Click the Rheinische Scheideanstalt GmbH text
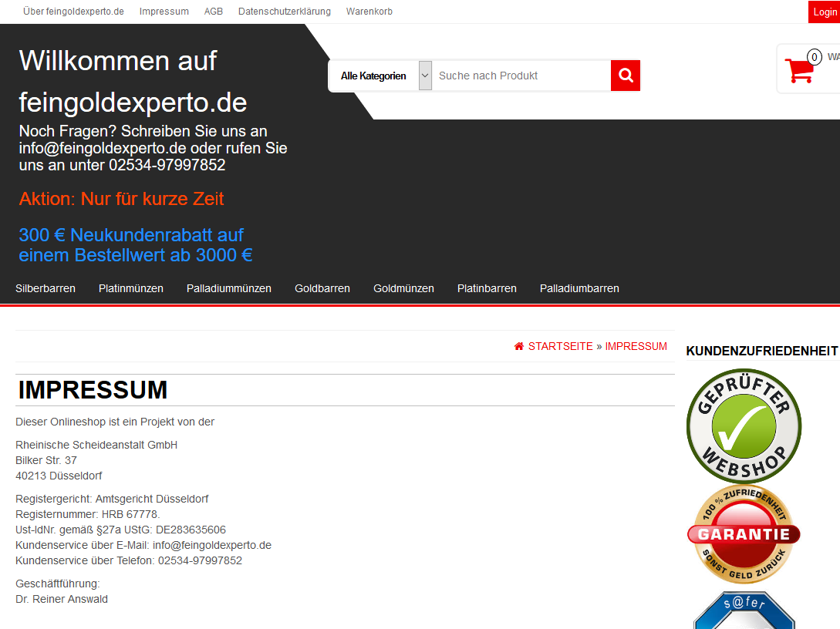Image resolution: width=840 pixels, height=629 pixels. tap(96, 445)
